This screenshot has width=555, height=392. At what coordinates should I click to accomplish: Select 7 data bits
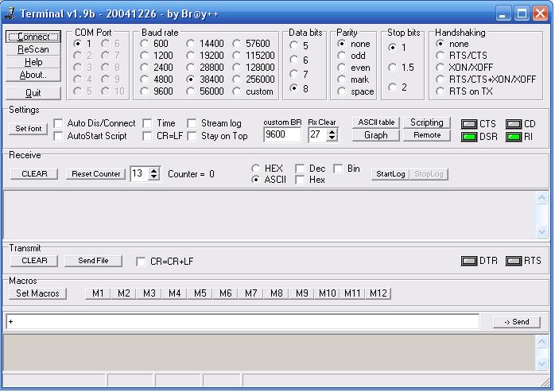pos(293,74)
